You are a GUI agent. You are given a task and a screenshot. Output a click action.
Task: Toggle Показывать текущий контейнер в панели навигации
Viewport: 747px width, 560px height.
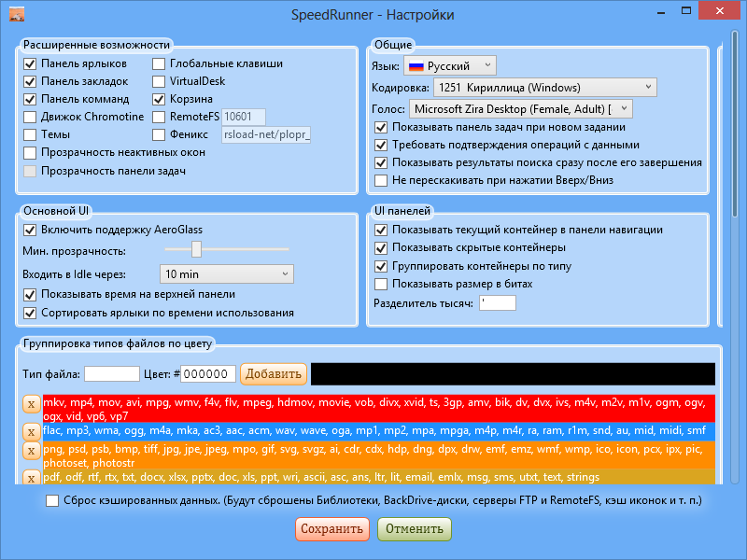point(381,230)
